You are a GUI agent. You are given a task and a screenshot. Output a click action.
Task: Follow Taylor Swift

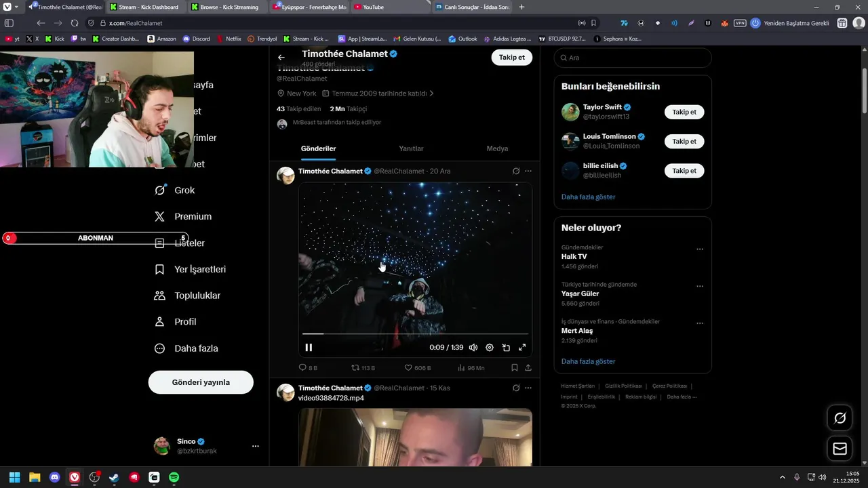684,112
